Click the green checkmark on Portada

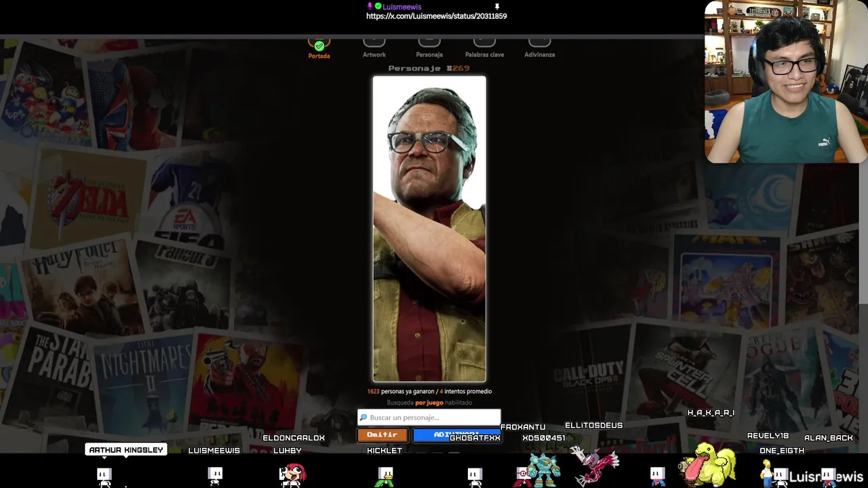click(x=319, y=45)
